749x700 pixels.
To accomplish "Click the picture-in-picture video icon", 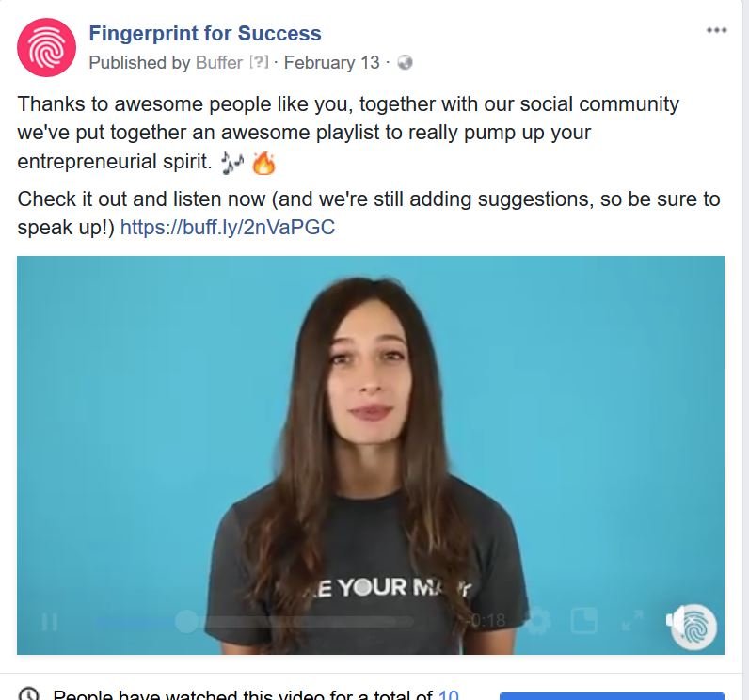I will click(584, 621).
